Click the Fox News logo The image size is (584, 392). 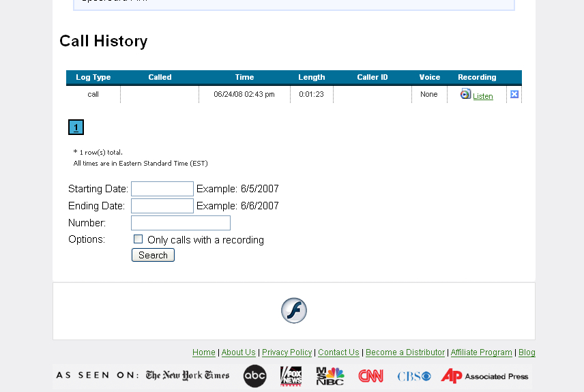coord(291,376)
